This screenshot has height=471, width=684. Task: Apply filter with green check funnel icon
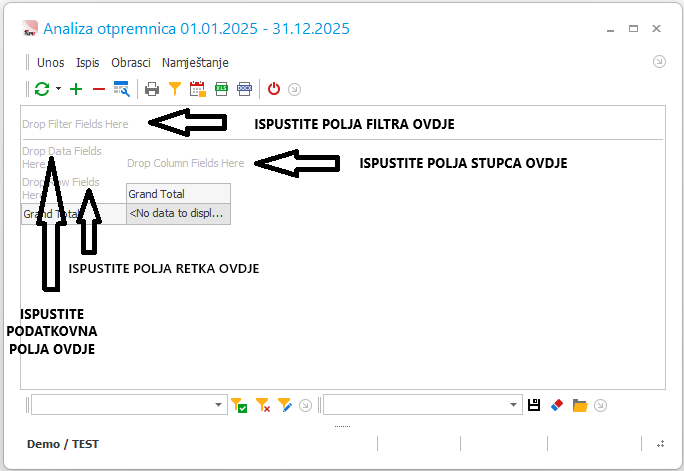(239, 405)
